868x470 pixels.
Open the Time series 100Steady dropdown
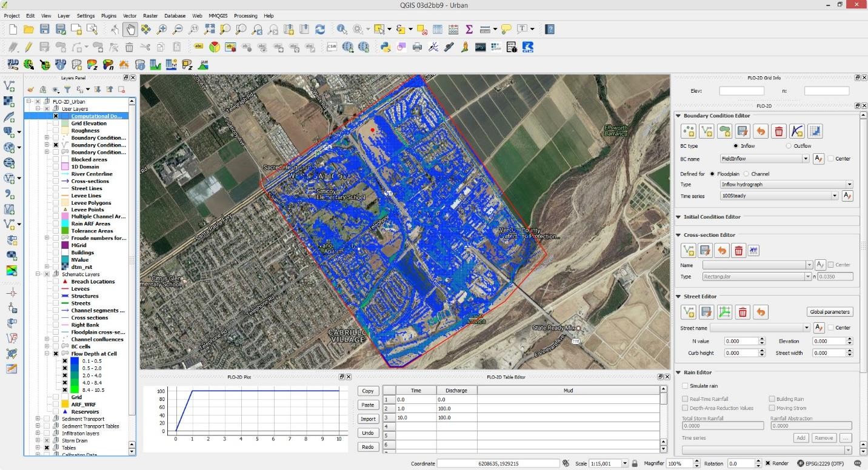[835, 196]
